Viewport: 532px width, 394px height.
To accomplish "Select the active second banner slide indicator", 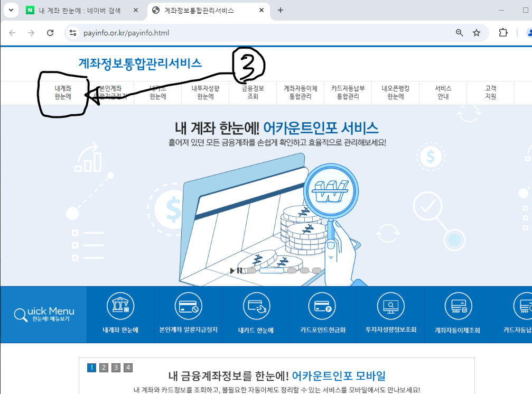I will pos(272,271).
